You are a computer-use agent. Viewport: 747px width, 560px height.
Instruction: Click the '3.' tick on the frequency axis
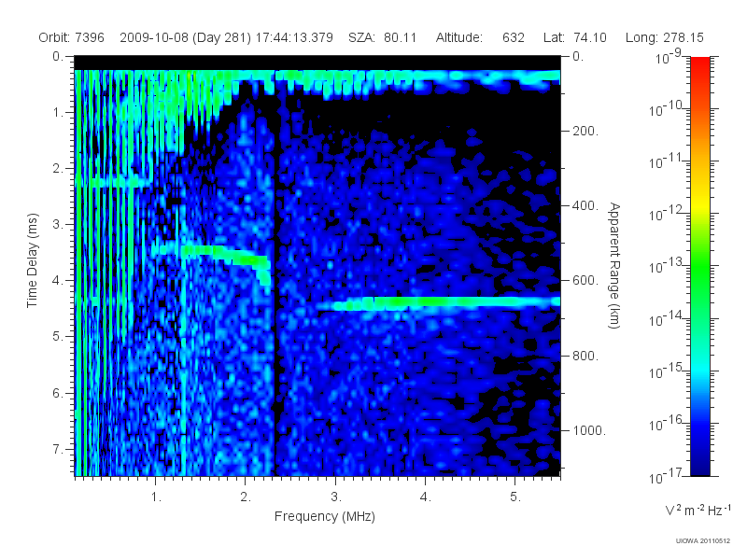[336, 497]
